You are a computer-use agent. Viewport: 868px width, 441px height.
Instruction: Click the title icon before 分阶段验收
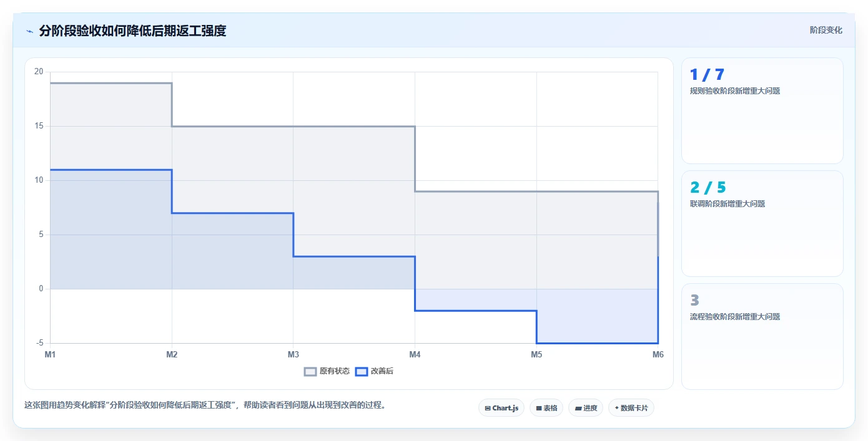(x=29, y=31)
